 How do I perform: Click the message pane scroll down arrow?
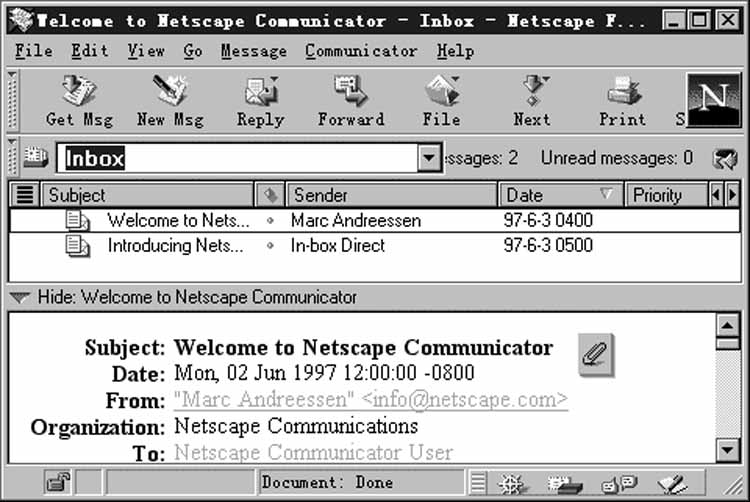coord(728,450)
